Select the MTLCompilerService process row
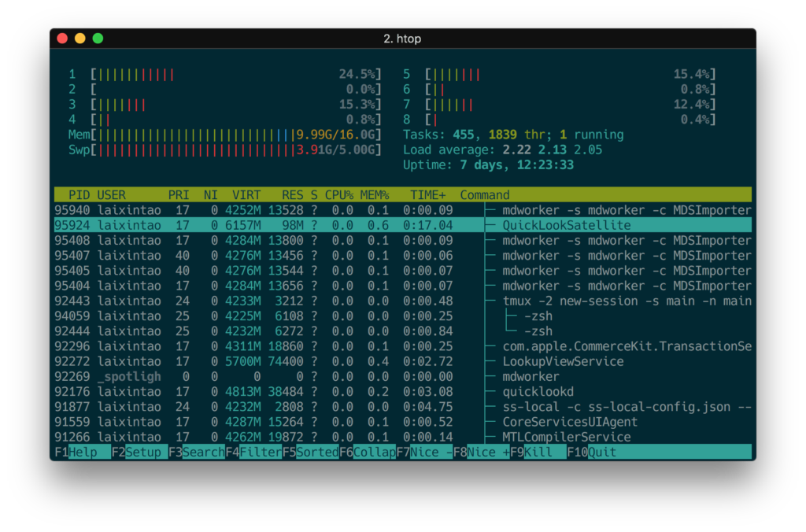 tap(403, 437)
